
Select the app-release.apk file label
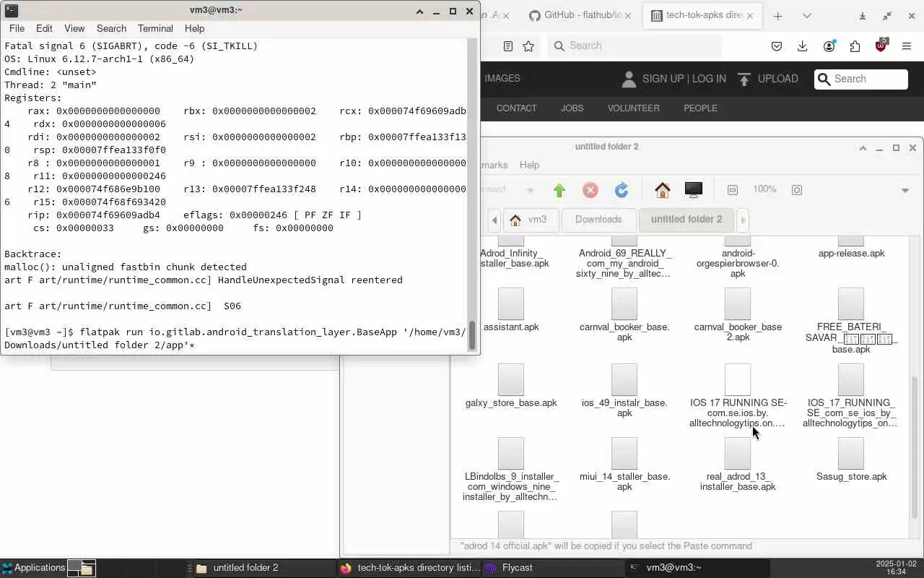point(851,254)
